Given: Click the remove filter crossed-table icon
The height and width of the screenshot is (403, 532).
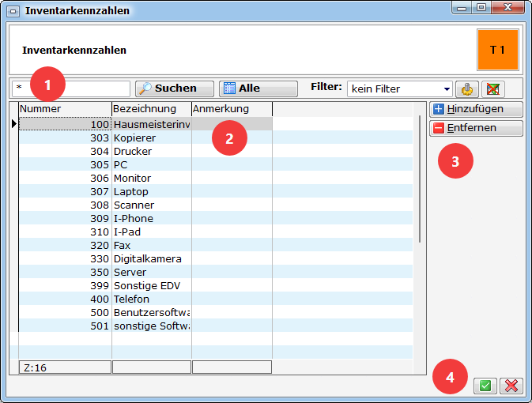Looking at the screenshot, I should coord(493,89).
